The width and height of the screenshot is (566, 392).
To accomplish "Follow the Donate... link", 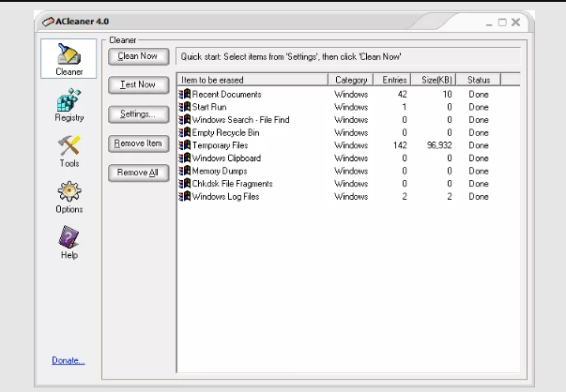I will 69,360.
